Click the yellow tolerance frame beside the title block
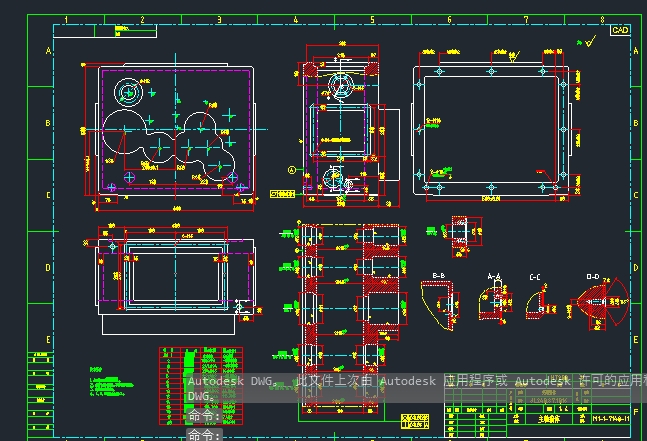The image size is (647, 441). pyautogui.click(x=415, y=421)
